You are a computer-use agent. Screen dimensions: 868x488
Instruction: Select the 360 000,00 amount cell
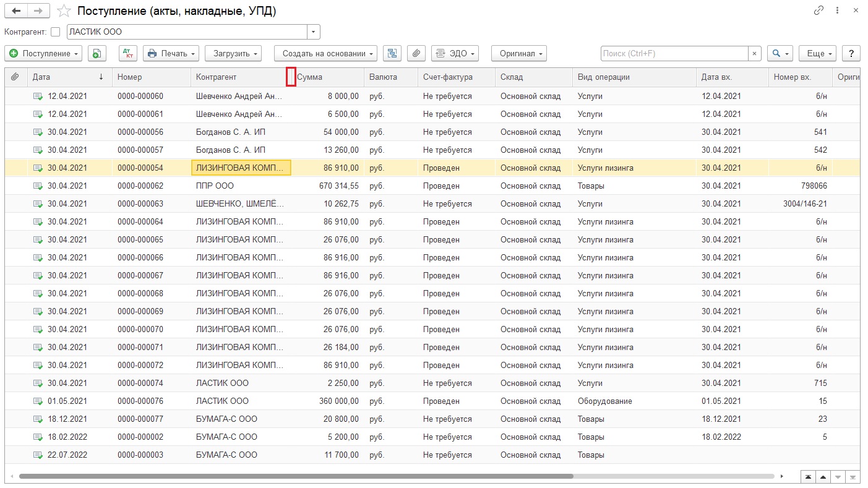(328, 401)
